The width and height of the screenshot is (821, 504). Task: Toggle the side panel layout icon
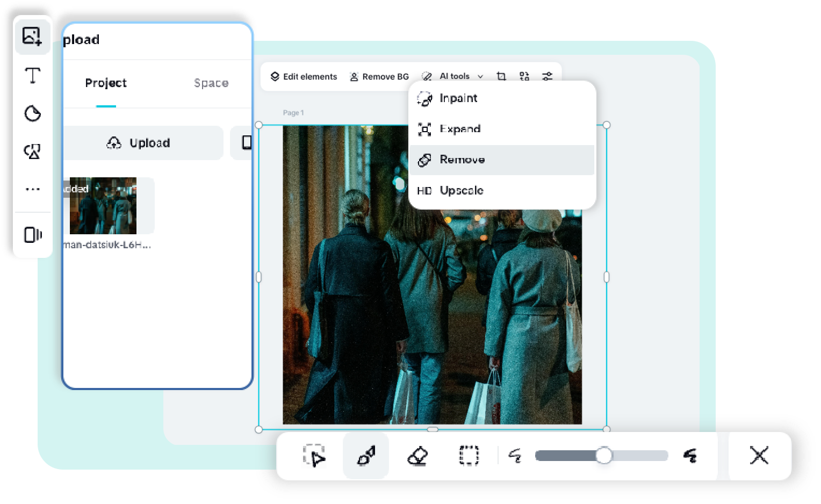pyautogui.click(x=33, y=235)
